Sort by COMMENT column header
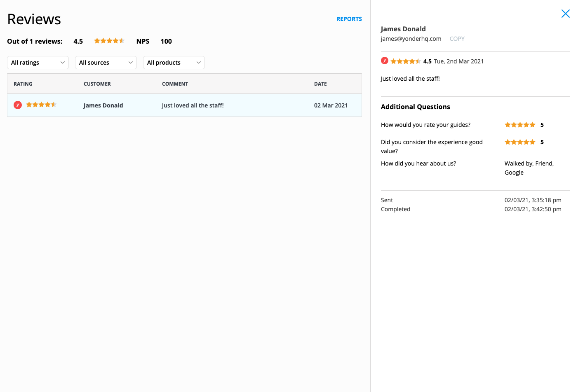578x392 pixels. [x=175, y=84]
